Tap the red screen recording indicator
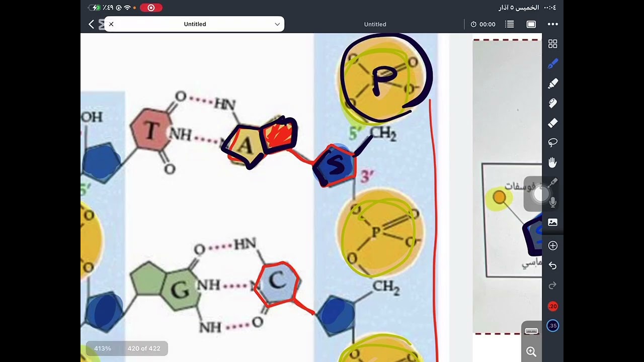 (151, 8)
